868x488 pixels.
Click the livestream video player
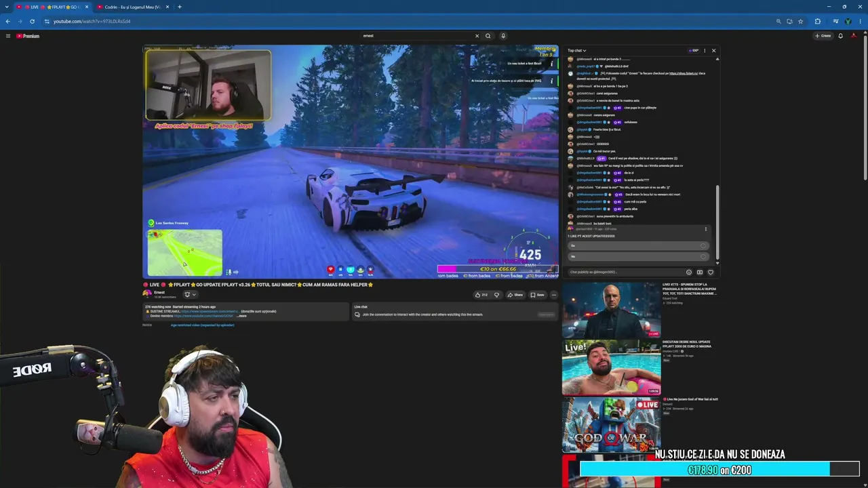coord(351,161)
